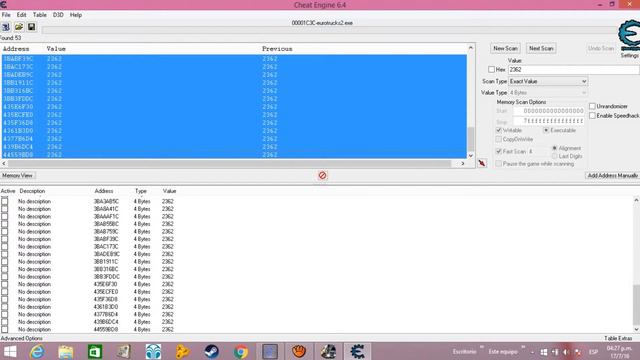This screenshot has width=640, height=360.
Task: Open Memory View
Action: (18, 176)
